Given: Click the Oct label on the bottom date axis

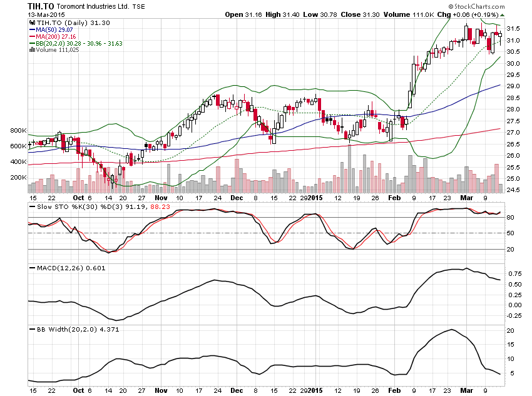Looking at the screenshot, I should 78,390.
